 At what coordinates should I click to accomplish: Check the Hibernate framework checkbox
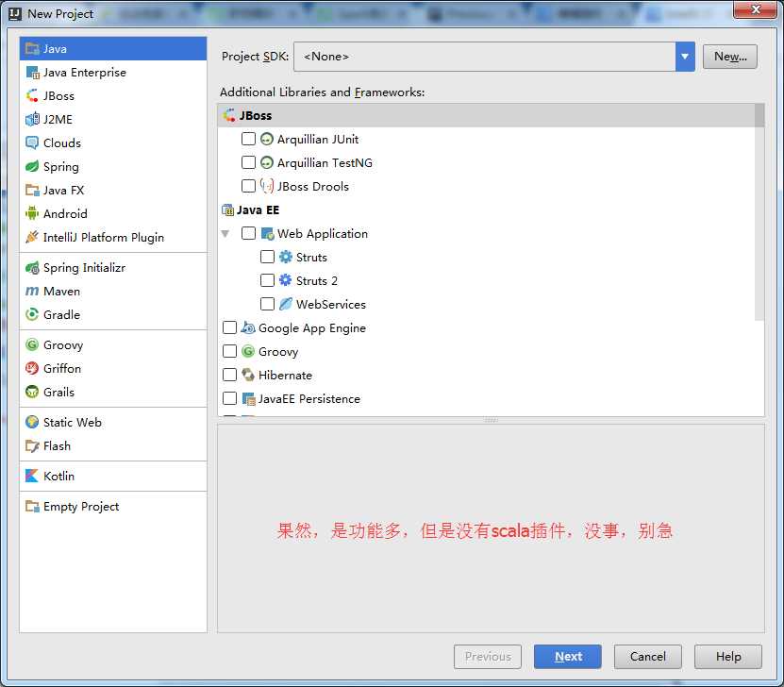tap(229, 375)
